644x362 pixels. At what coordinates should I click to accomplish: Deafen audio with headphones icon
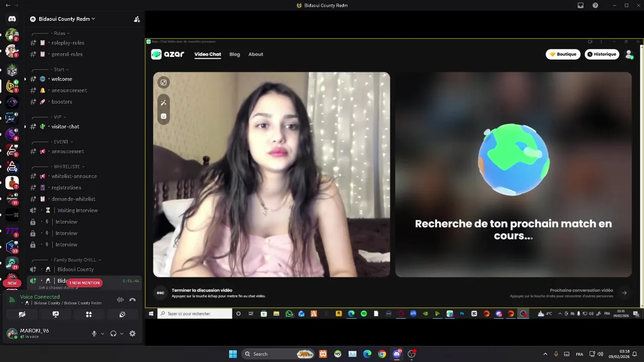[x=113, y=333]
